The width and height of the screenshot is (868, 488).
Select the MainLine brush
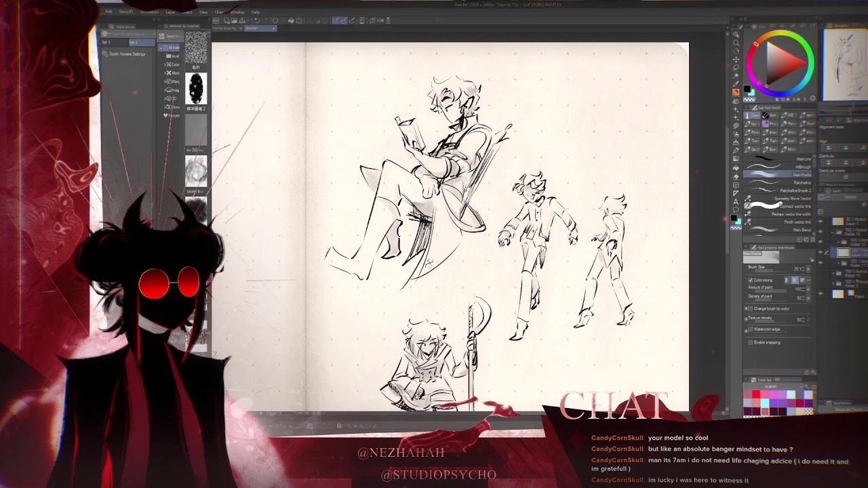pos(777,159)
